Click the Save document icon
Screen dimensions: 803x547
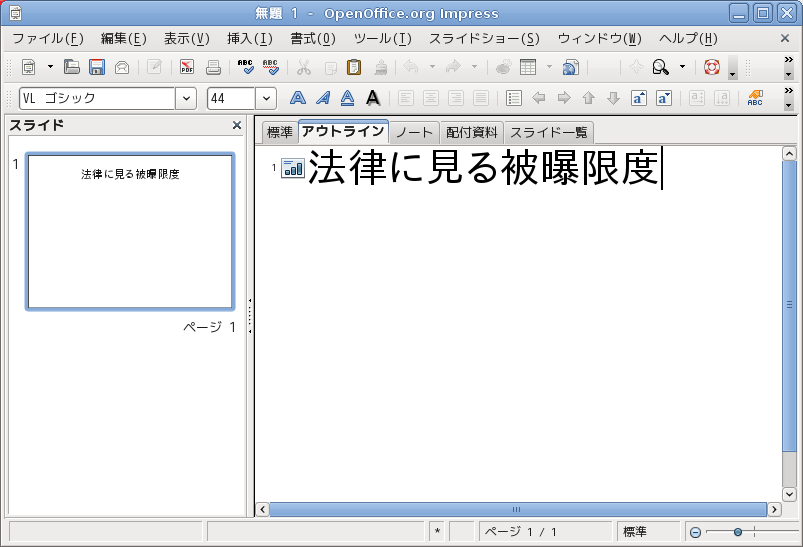pyautogui.click(x=97, y=68)
